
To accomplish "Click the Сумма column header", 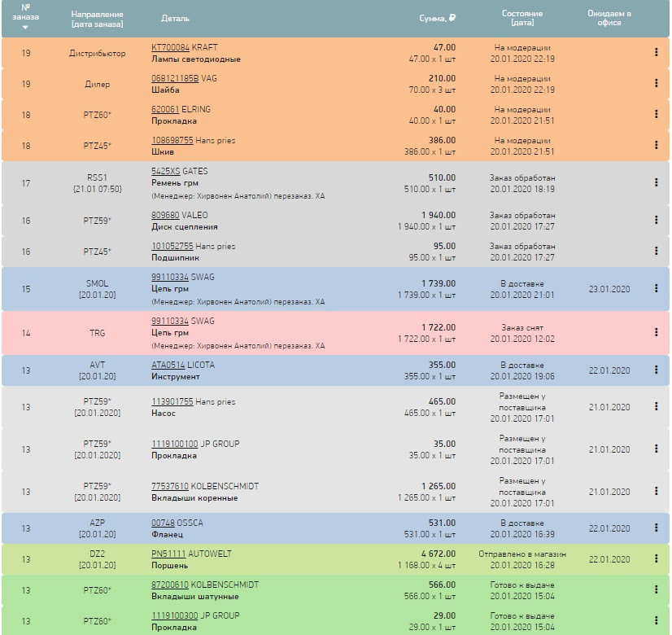I will (x=437, y=19).
